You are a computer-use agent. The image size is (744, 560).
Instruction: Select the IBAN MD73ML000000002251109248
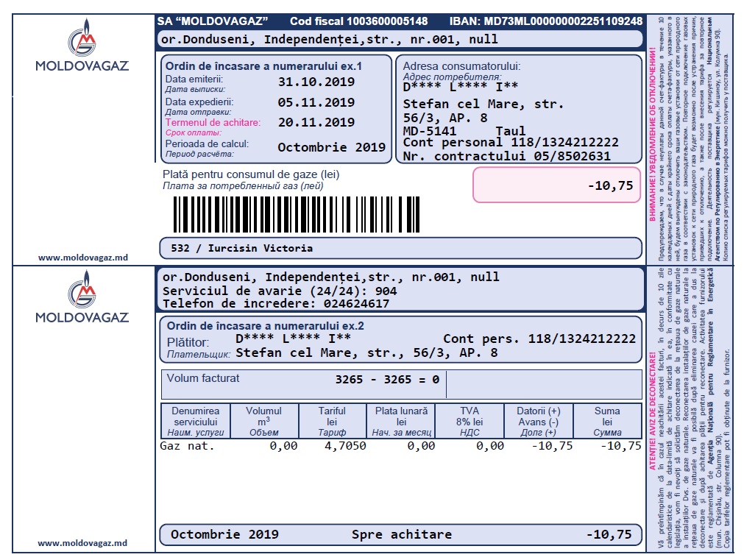point(545,21)
